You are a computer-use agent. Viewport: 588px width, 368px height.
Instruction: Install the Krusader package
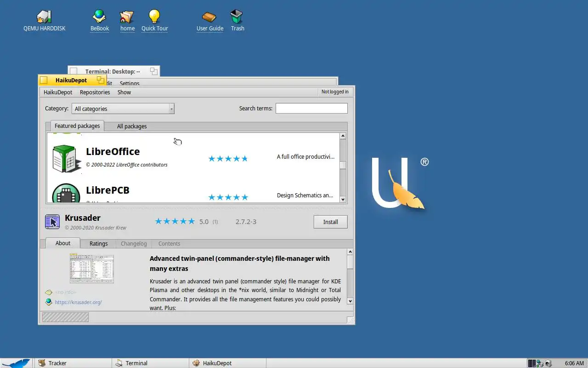point(331,222)
